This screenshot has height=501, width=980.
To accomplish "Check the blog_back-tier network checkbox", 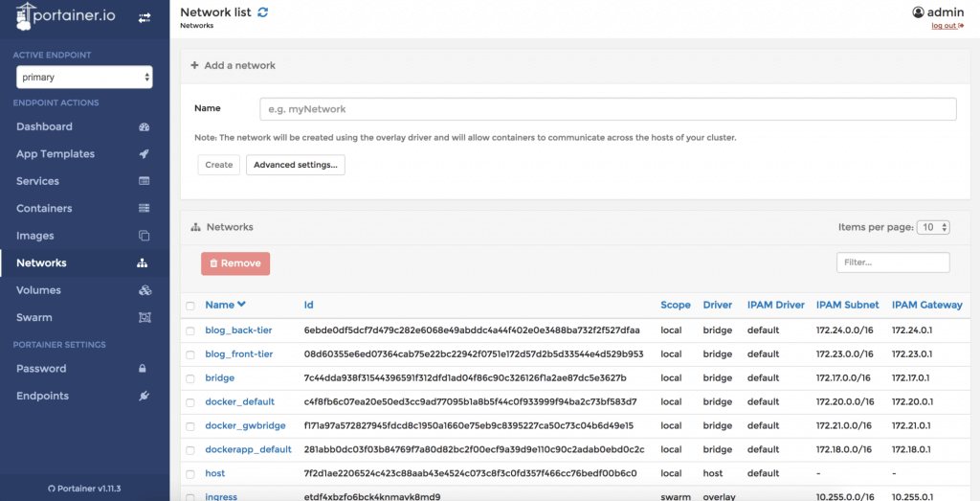I will point(190,330).
